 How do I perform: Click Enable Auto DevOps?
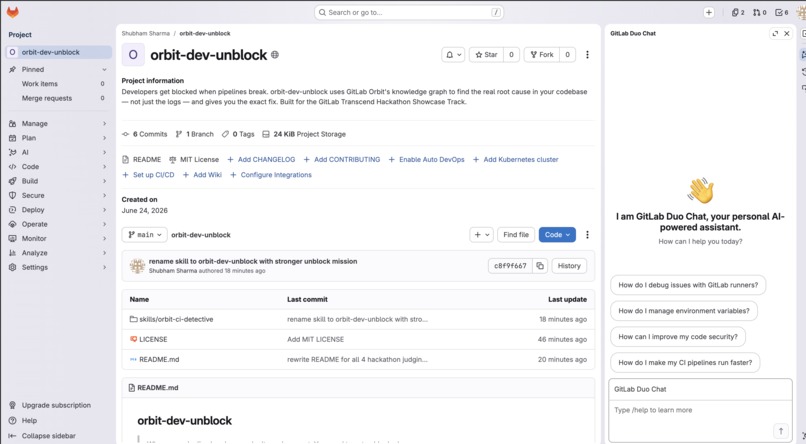(426, 160)
